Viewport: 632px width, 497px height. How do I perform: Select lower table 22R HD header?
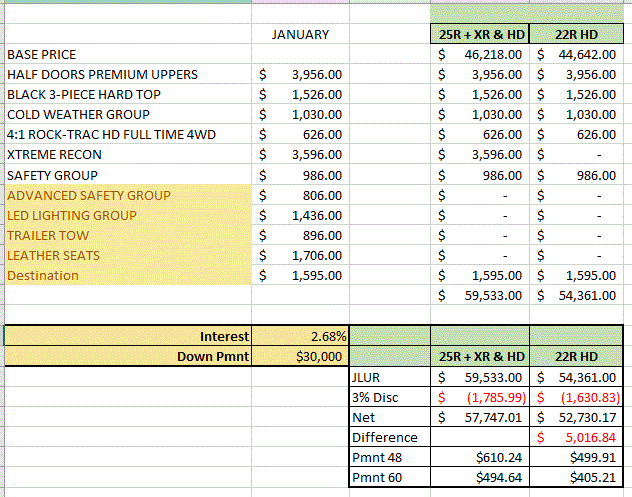[576, 356]
